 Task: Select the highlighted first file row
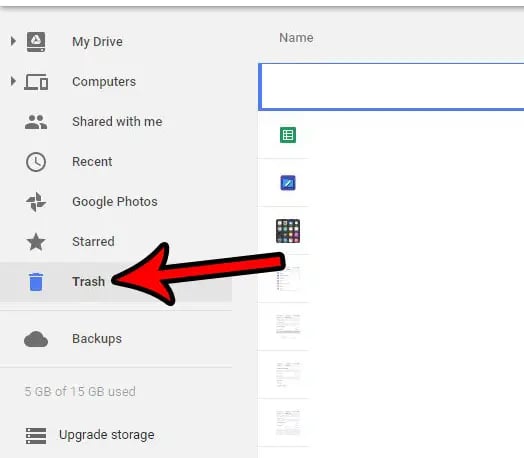[391, 87]
